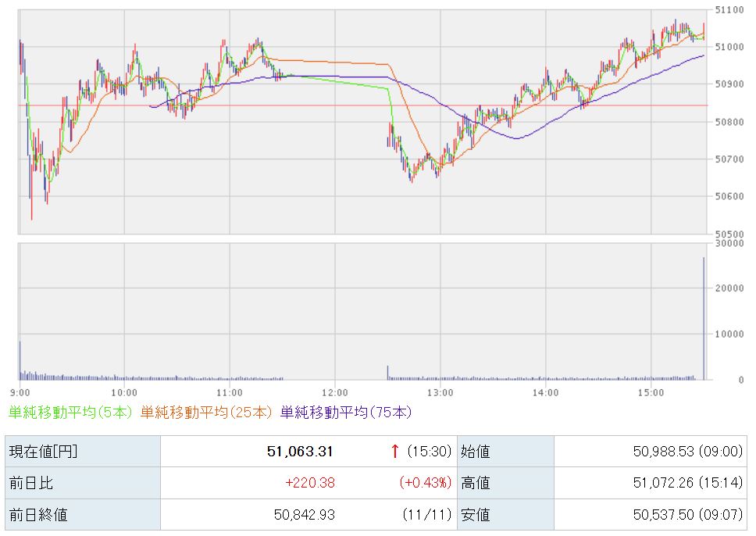The height and width of the screenshot is (536, 756).
Task: Select the 75-period simple moving average legend
Action: point(345,411)
